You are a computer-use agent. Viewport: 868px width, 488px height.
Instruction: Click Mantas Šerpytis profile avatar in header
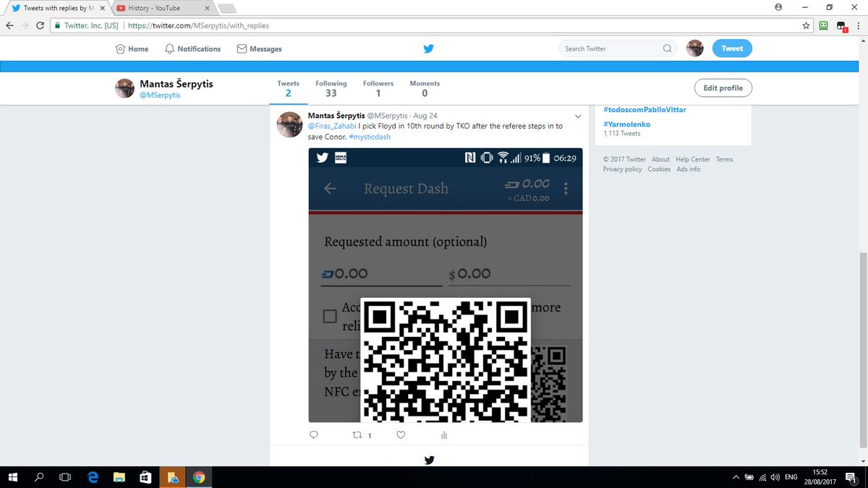[124, 88]
